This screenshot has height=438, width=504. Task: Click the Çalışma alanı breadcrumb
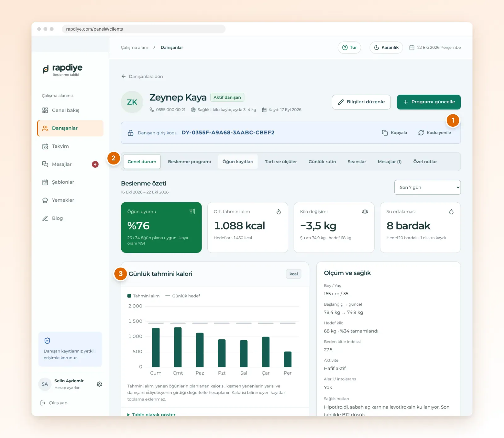(134, 48)
